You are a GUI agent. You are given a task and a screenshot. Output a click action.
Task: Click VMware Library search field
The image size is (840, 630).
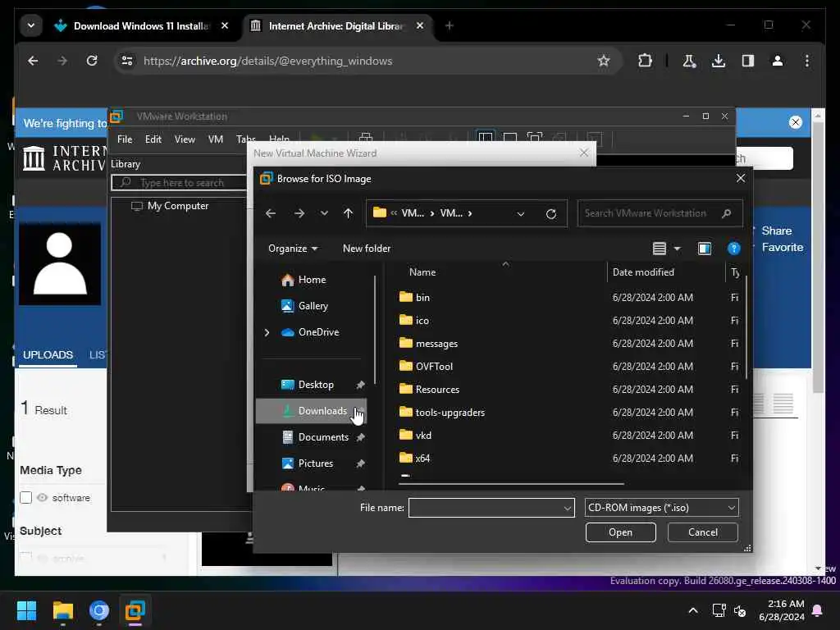pyautogui.click(x=180, y=183)
